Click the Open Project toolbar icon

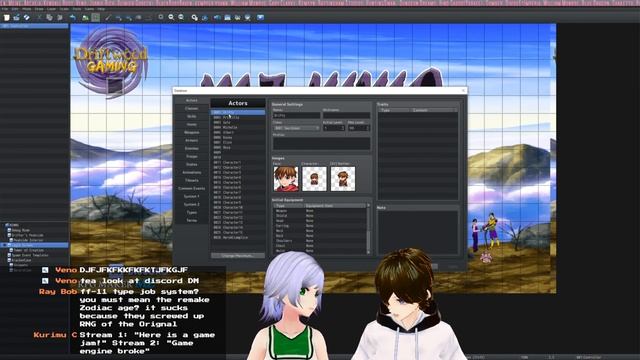16,18
